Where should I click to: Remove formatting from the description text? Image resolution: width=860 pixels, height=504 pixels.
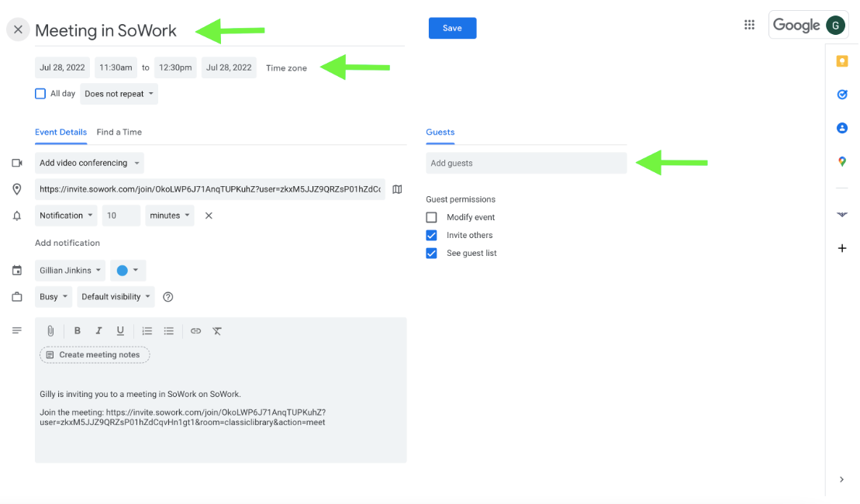coord(217,330)
